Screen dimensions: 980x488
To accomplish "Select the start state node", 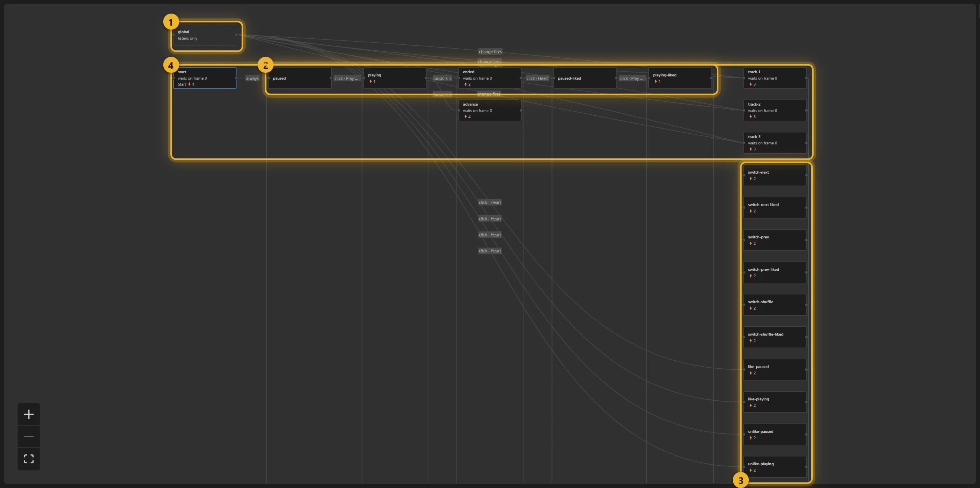I will pos(205,78).
